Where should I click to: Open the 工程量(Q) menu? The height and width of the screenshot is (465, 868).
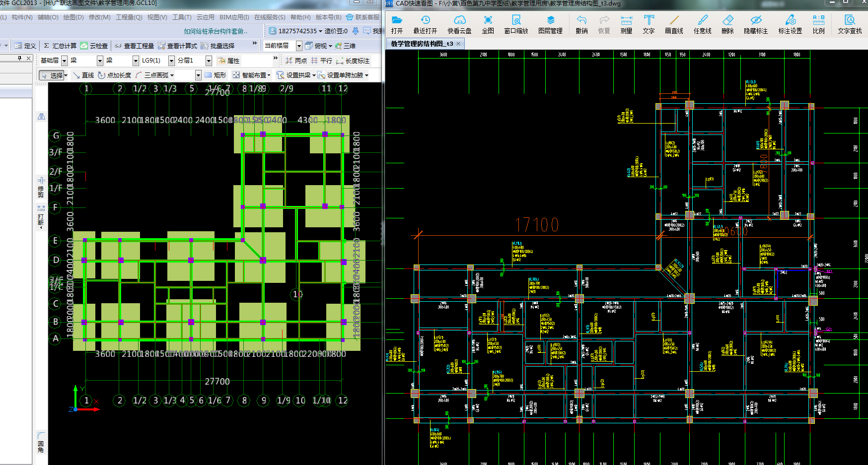pyautogui.click(x=129, y=17)
